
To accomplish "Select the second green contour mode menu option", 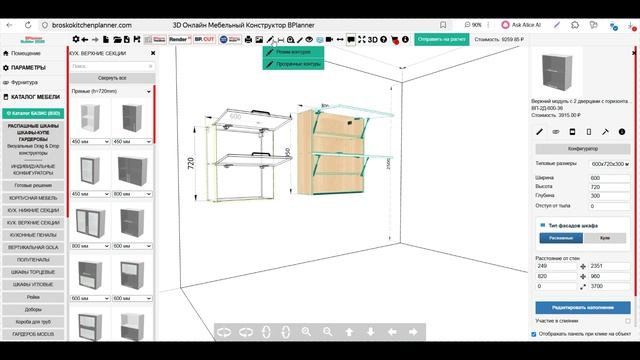I will (x=293, y=64).
